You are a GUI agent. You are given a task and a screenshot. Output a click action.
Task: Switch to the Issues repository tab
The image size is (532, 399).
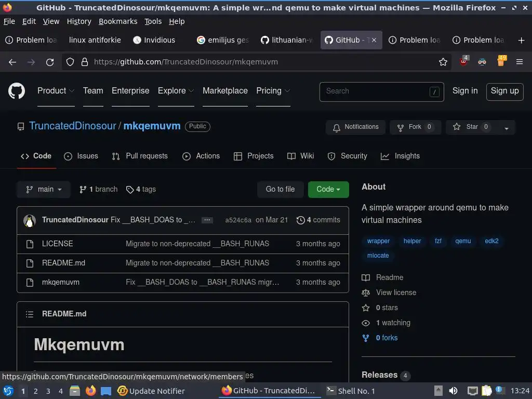click(81, 156)
